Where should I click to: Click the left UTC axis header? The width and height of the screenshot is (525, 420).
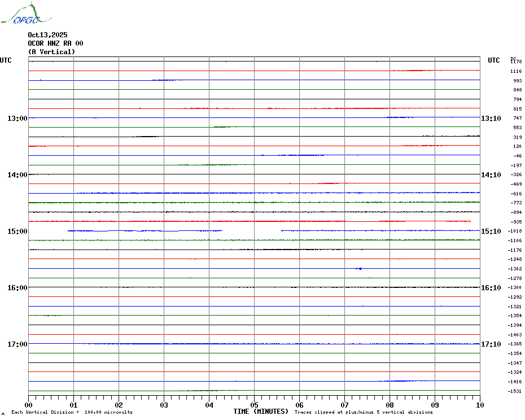coord(6,60)
